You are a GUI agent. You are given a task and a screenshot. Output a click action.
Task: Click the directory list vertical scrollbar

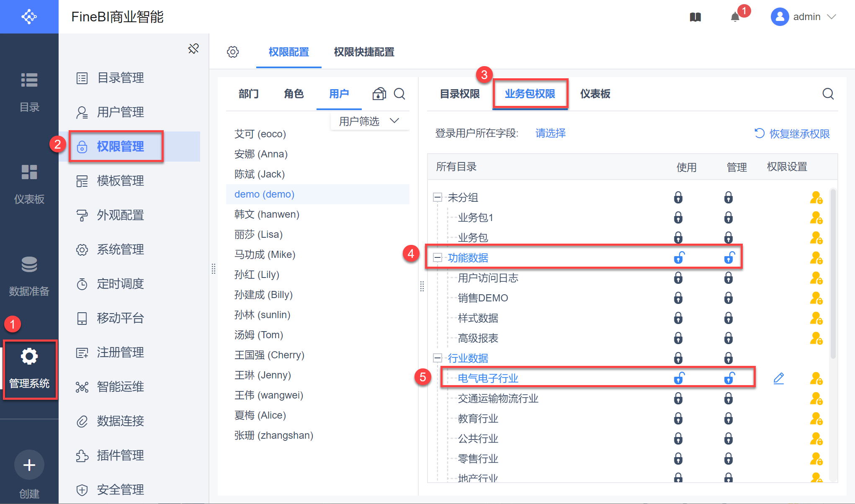point(833,275)
